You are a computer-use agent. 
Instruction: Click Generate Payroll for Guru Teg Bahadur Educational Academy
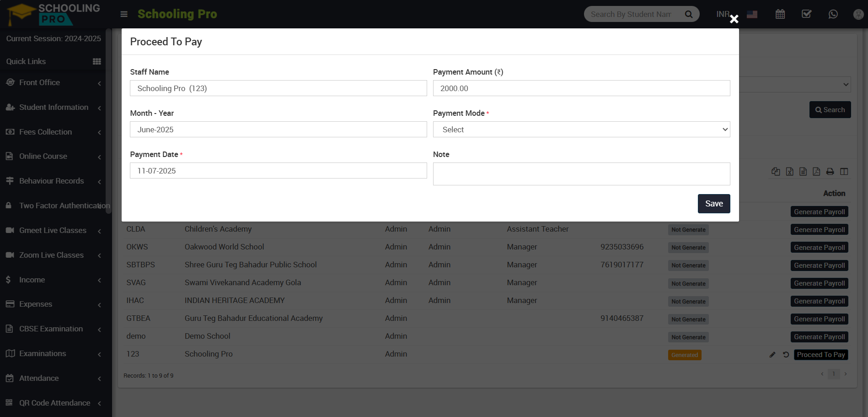[x=820, y=319]
